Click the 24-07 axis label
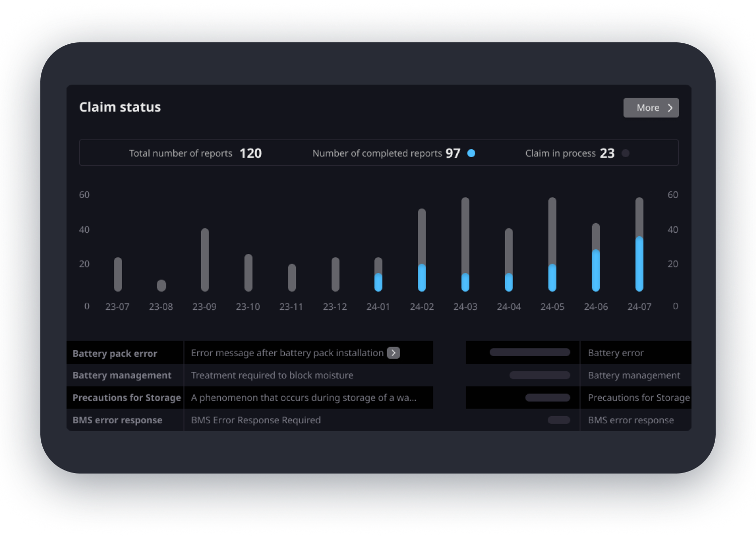 click(639, 307)
